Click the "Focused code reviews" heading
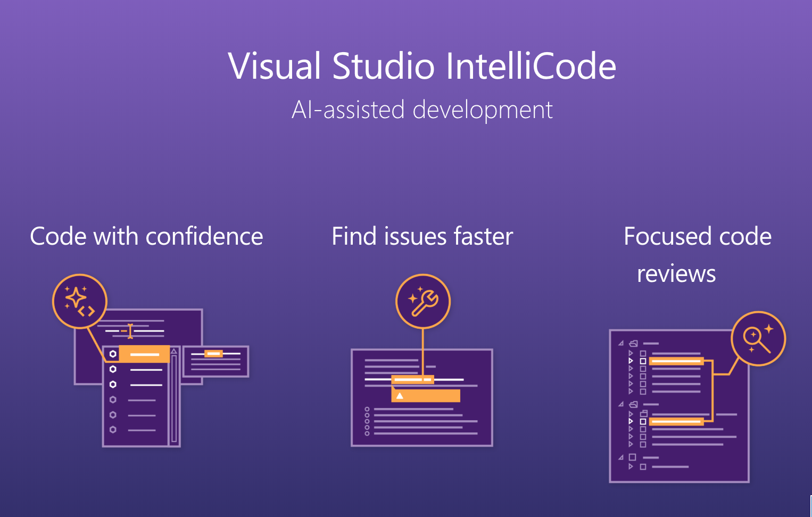The image size is (812, 517). coord(698,255)
